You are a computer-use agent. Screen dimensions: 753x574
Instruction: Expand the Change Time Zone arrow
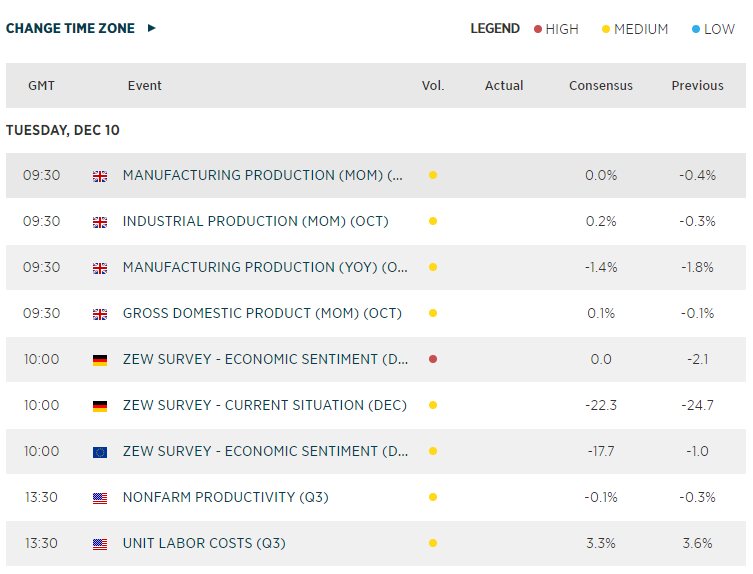pyautogui.click(x=152, y=28)
